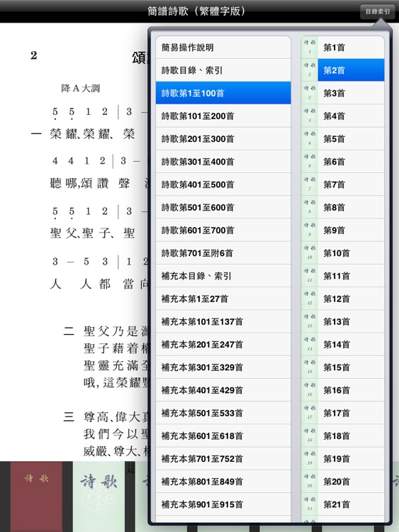Image resolution: width=399 pixels, height=532 pixels.
Task: Open hymn 第10首
Action: coord(343,253)
